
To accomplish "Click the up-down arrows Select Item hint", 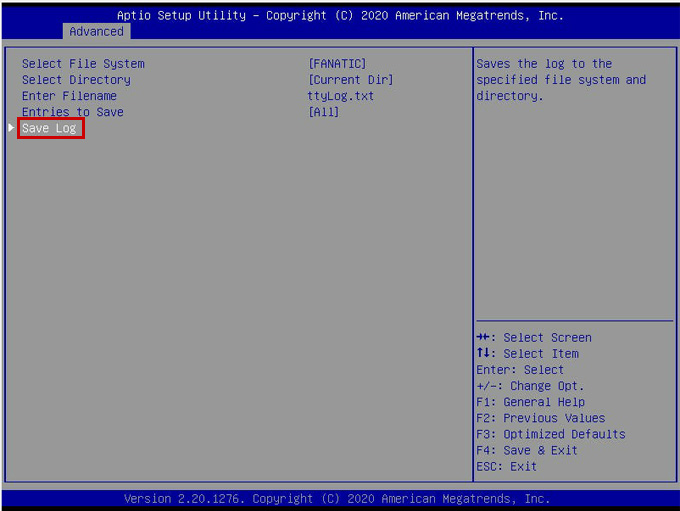I will click(527, 354).
